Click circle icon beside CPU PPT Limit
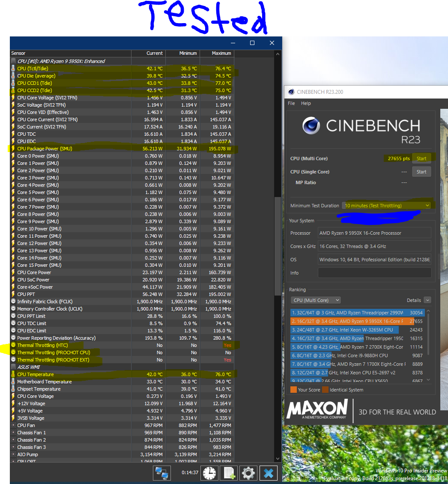 tap(13, 316)
